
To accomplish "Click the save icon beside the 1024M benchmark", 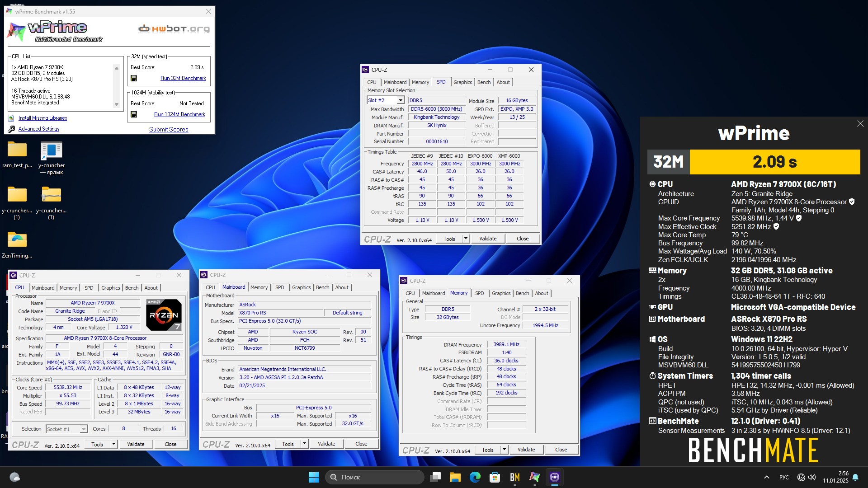I will pyautogui.click(x=134, y=114).
